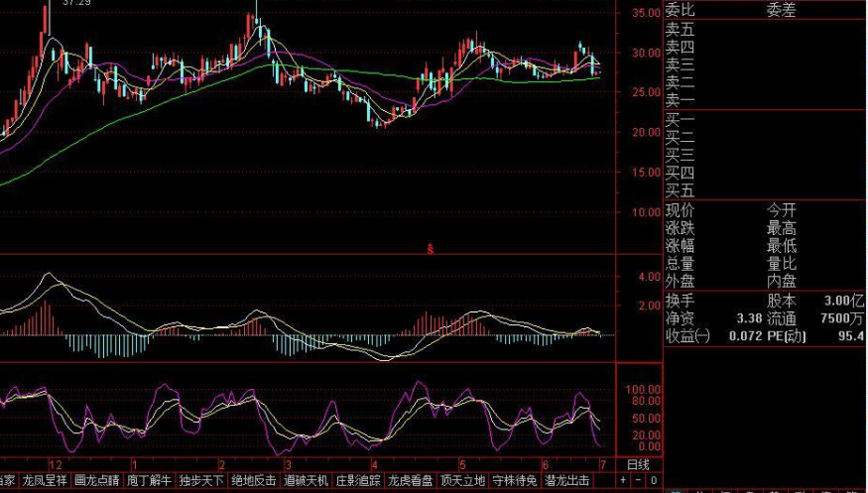Click month 5 on the time axis
This screenshot has height=493, width=868.
click(462, 465)
